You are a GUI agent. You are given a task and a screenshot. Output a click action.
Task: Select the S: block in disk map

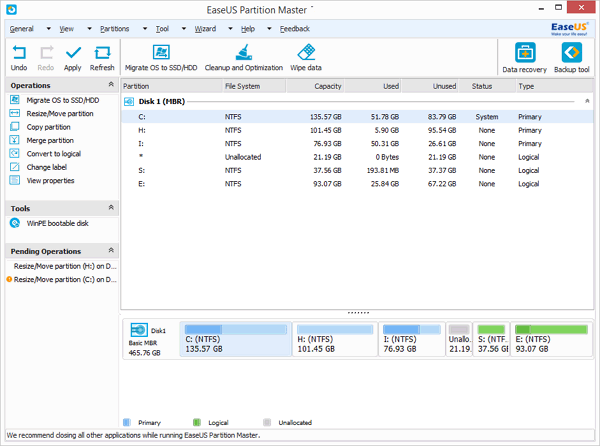491,339
